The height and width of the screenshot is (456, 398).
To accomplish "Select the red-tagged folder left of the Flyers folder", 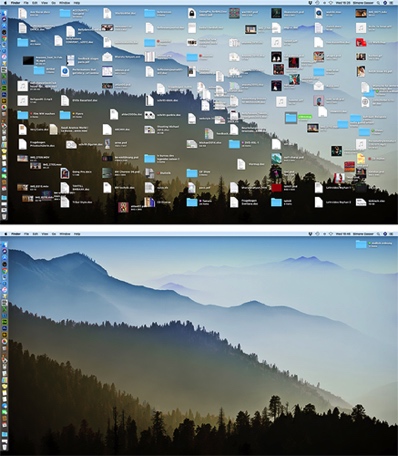I will point(23,115).
